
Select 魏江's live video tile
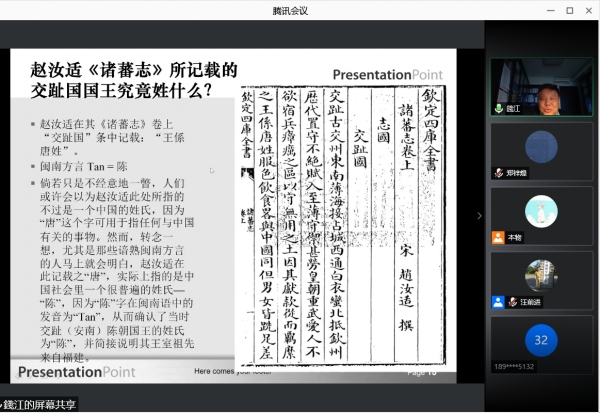click(541, 85)
